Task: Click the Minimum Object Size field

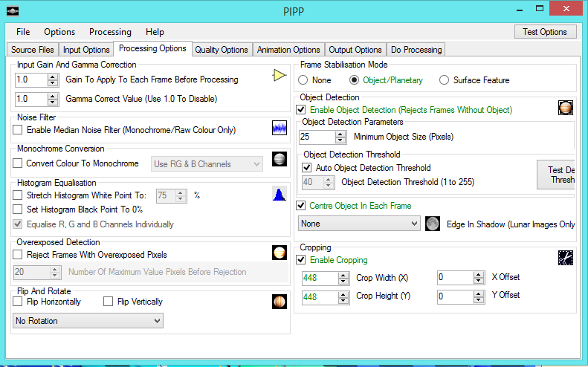Action: point(317,137)
